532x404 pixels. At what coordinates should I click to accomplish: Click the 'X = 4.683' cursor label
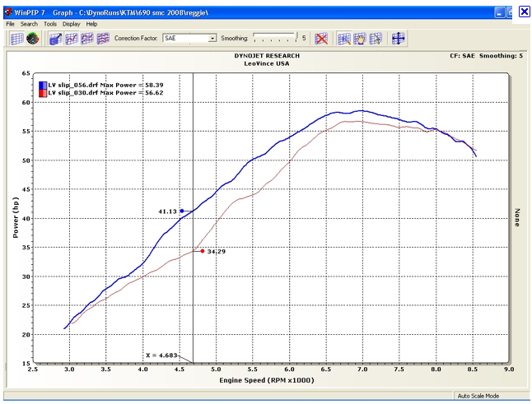point(161,355)
